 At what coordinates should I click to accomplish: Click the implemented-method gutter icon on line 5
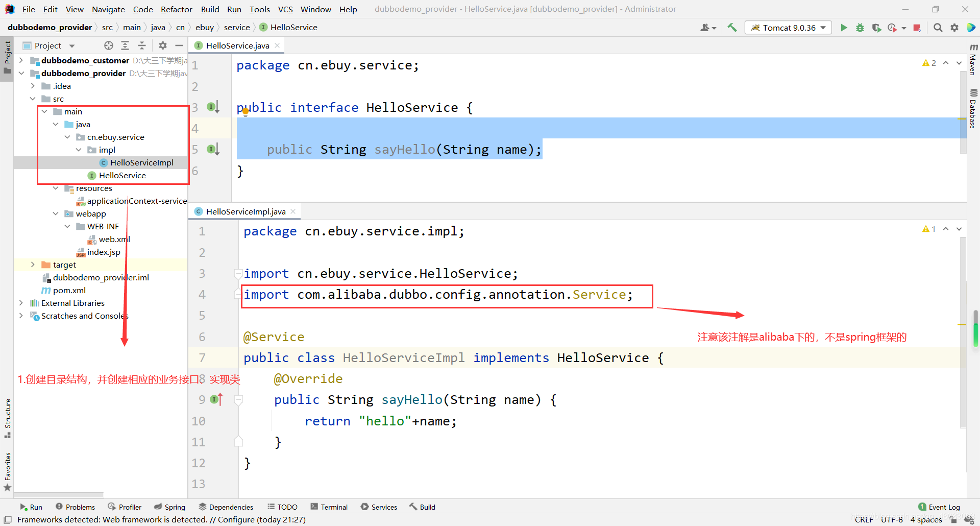tap(213, 149)
